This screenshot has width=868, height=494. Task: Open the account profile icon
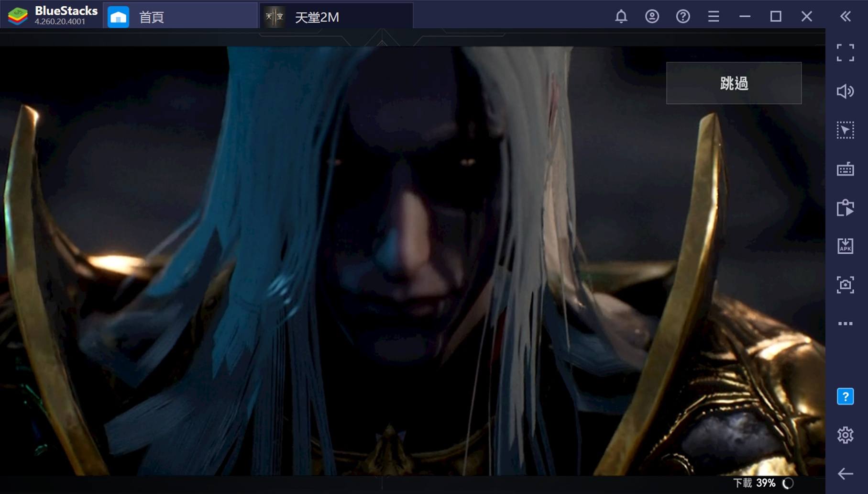coord(652,16)
